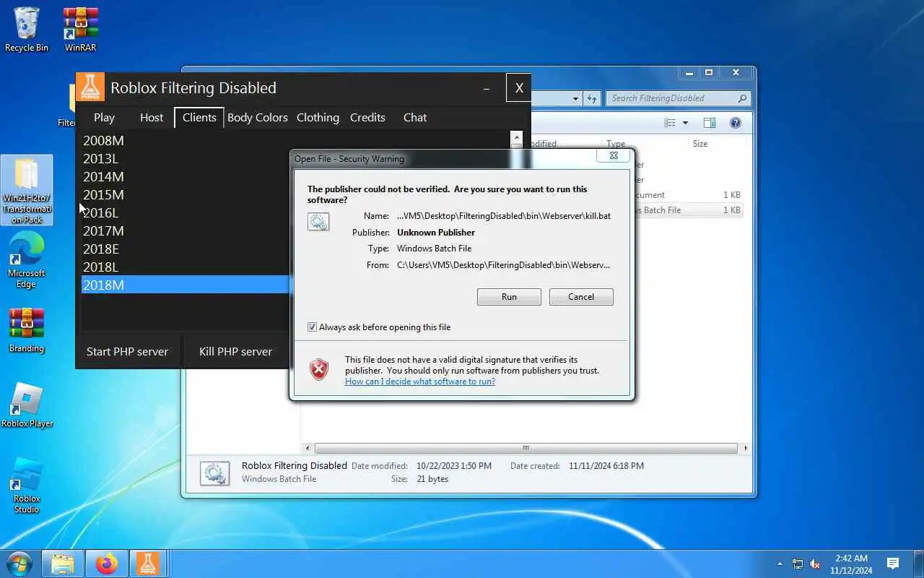The height and width of the screenshot is (578, 924).
Task: Open the Chat tab
Action: click(x=415, y=117)
